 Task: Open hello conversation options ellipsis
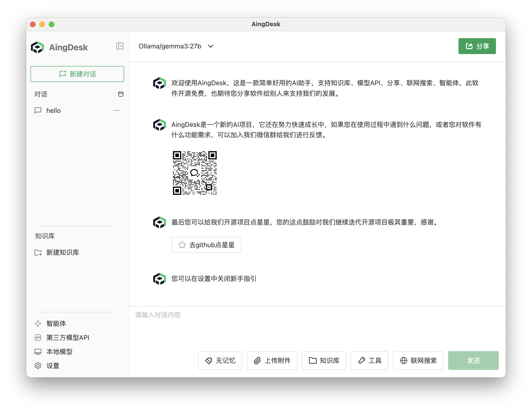(x=116, y=110)
